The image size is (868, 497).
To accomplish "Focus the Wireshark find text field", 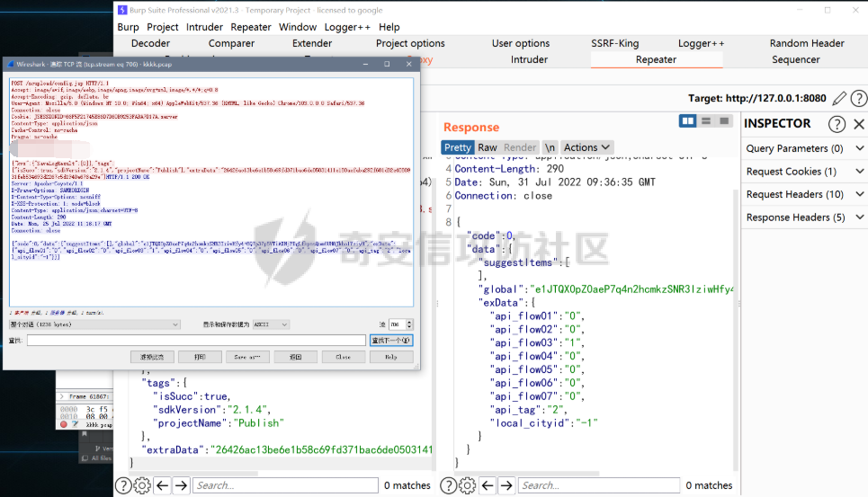I will click(x=196, y=340).
